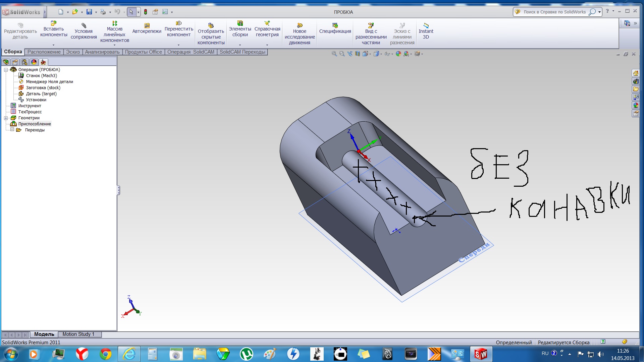Click the Спецификация (bill of materials) icon

(335, 25)
